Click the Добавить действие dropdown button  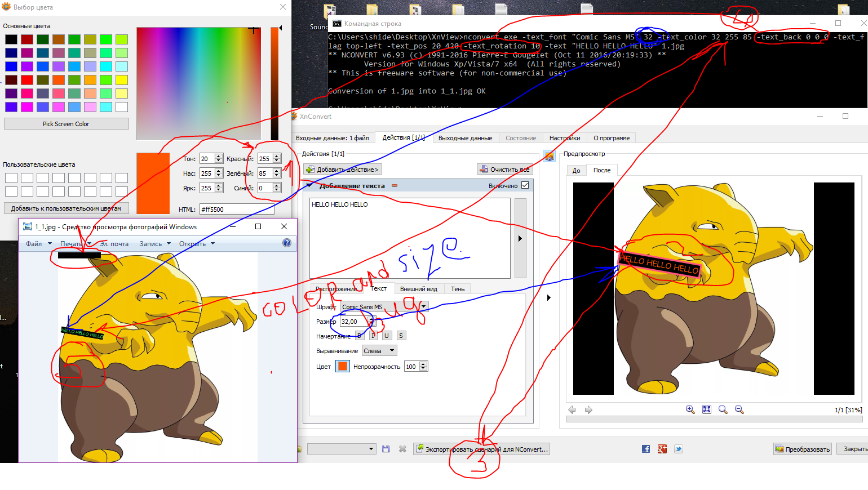pos(343,169)
